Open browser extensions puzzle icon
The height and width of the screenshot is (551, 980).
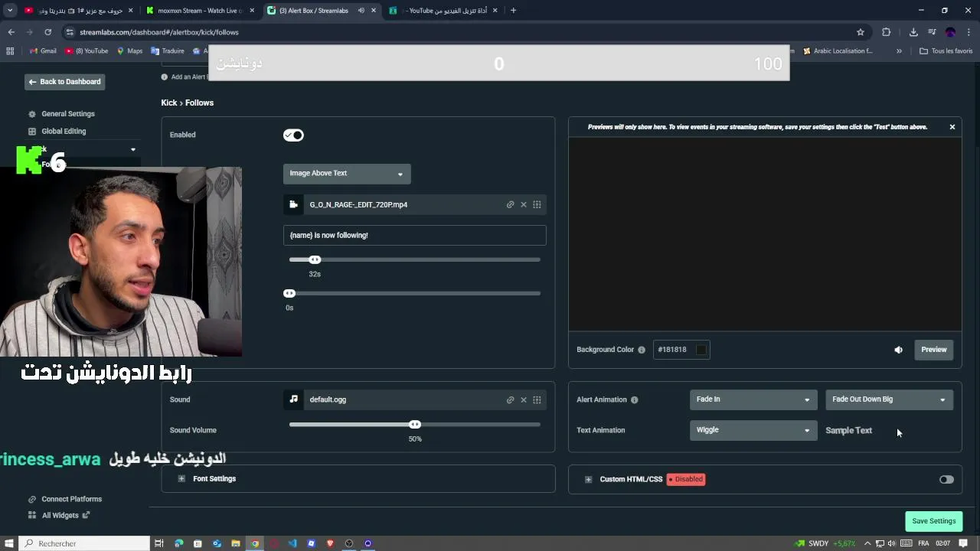click(x=887, y=32)
